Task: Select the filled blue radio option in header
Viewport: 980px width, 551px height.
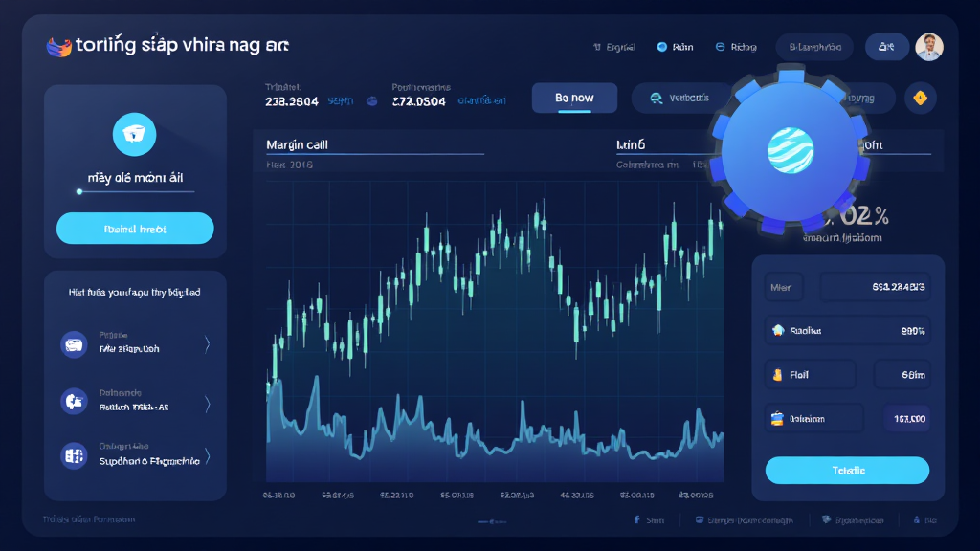Action: click(x=662, y=47)
